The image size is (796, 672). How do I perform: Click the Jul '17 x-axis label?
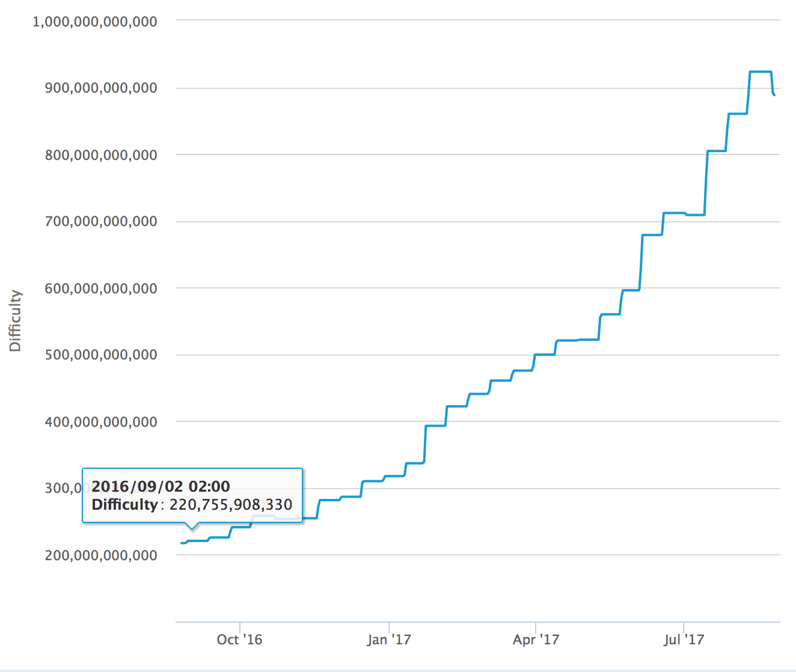click(x=684, y=640)
